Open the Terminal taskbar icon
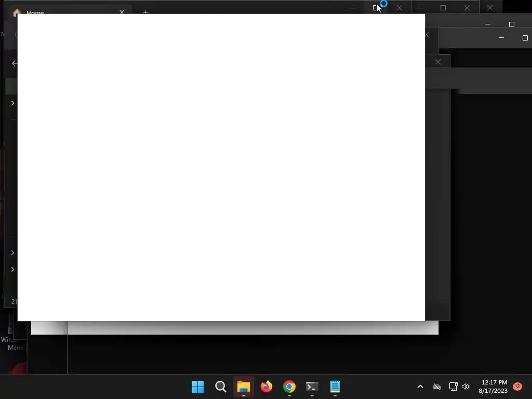 [x=312, y=387]
